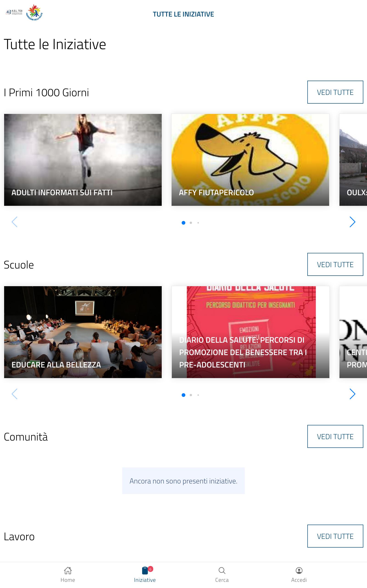Advance Scuole carousel with right arrow
Screen dimensions: 367x588
pyautogui.click(x=352, y=394)
